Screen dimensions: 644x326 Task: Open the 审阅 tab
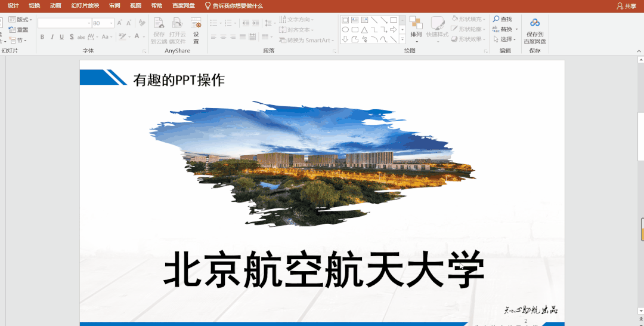[x=114, y=6]
